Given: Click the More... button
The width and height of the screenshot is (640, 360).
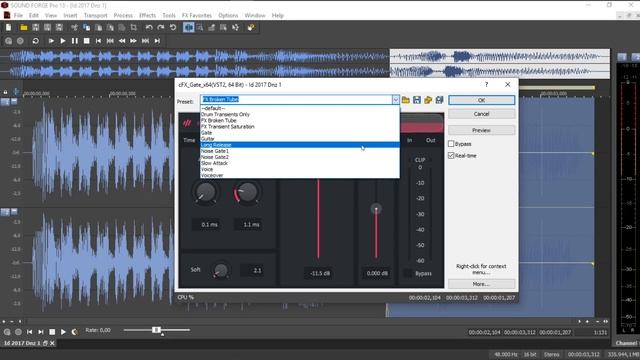Looking at the screenshot, I should [481, 284].
